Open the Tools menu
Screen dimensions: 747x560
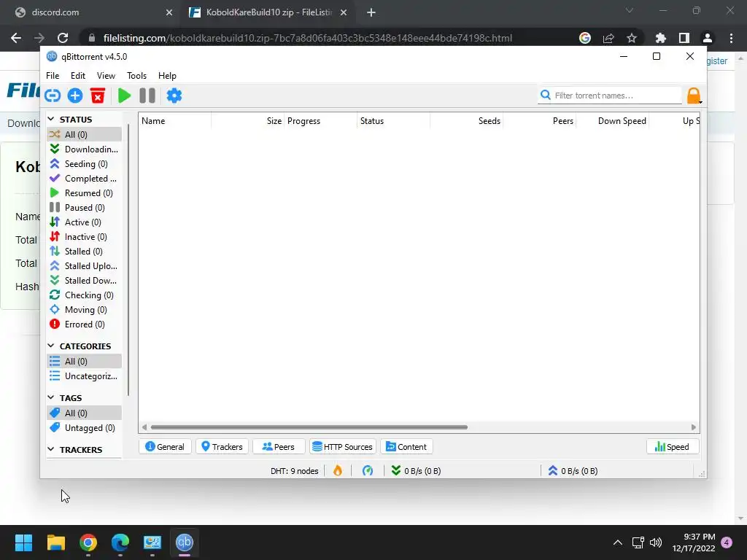tap(136, 76)
